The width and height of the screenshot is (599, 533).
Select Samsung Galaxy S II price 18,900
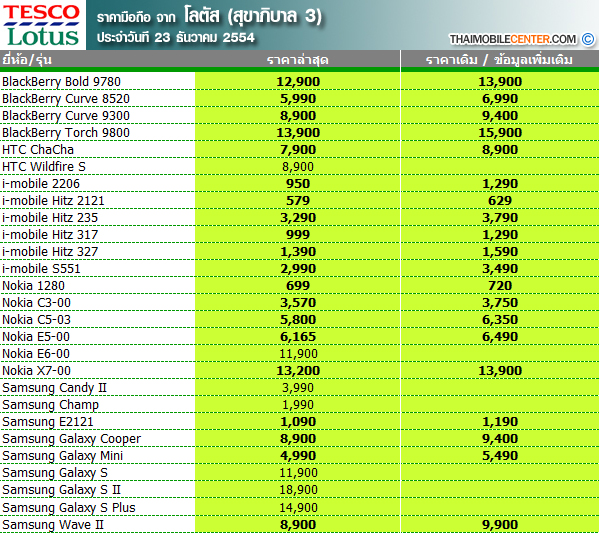(x=298, y=490)
